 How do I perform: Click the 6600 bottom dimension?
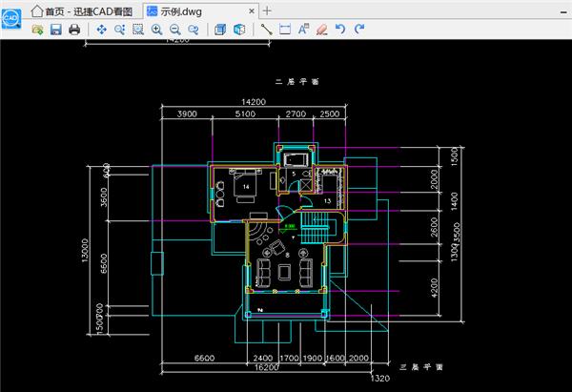coord(204,358)
